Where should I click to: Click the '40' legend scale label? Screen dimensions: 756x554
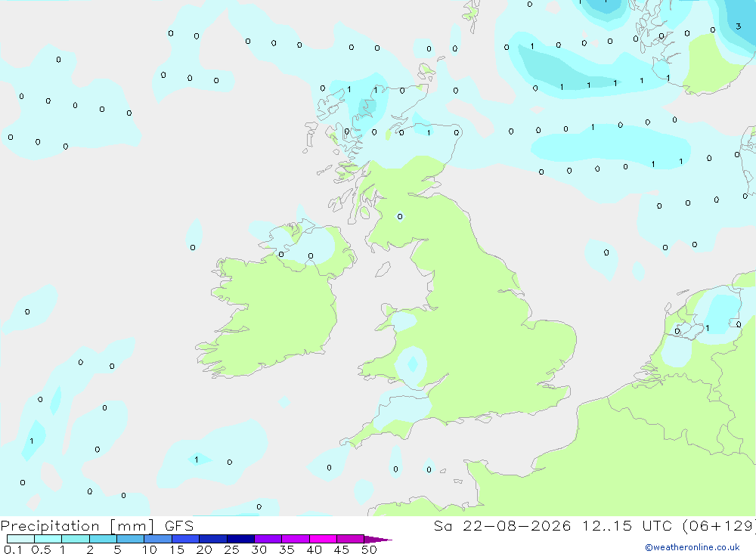click(314, 549)
